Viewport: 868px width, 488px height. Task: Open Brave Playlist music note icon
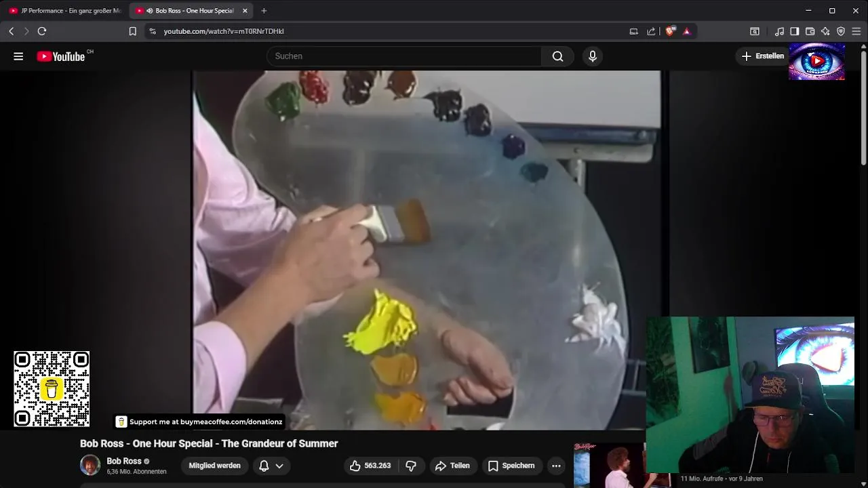coord(779,31)
